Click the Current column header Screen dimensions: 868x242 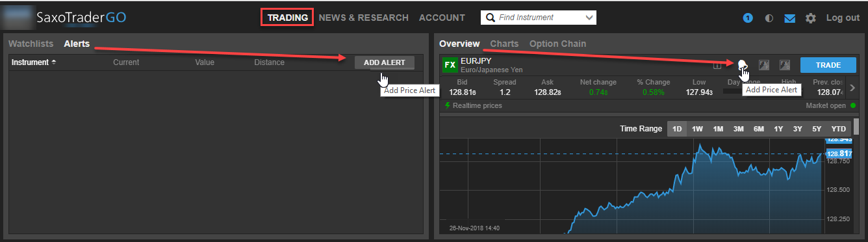[x=126, y=62]
